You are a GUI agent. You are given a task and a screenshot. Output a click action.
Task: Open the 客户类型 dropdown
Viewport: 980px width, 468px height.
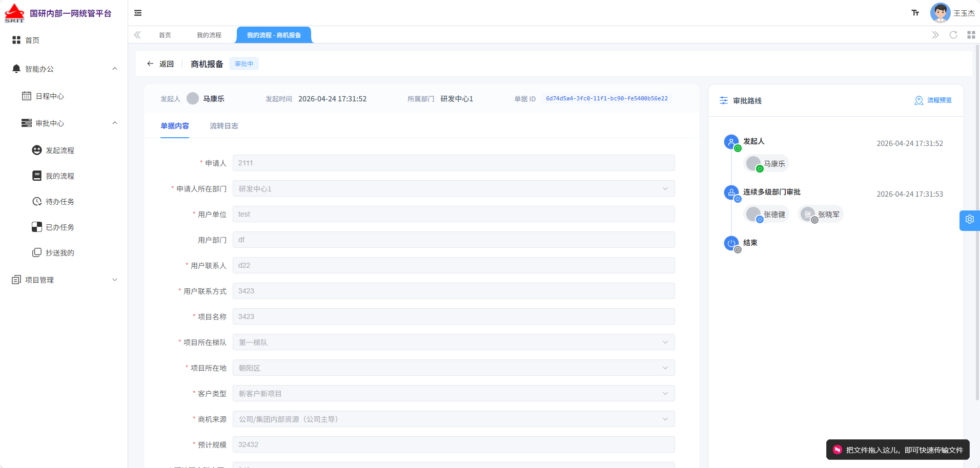[x=454, y=393]
